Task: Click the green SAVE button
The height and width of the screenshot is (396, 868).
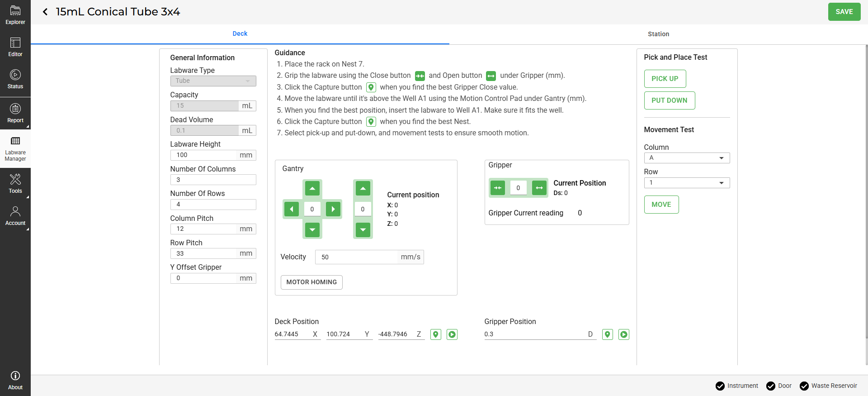Action: pos(844,12)
